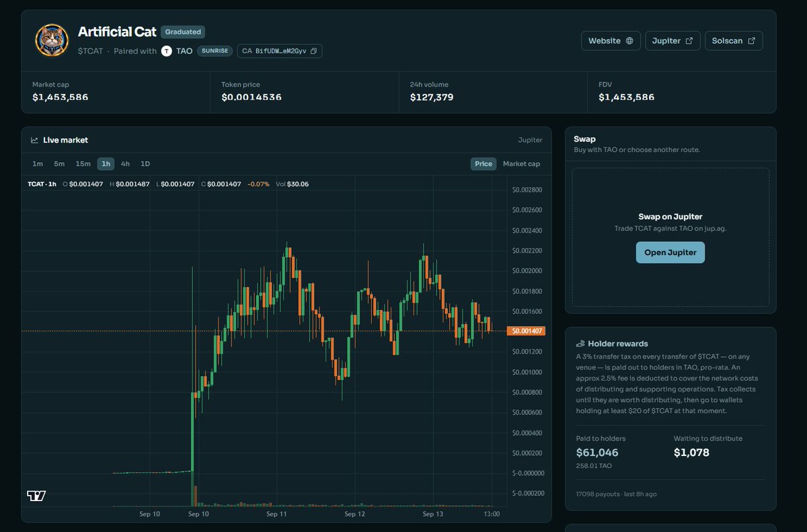This screenshot has height=532, width=807.
Task: Switch chart to 4h interval
Action: (126, 164)
